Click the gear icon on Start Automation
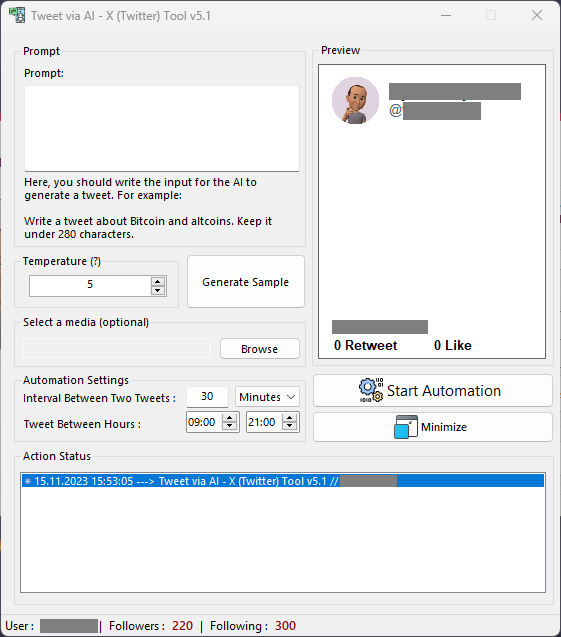 (371, 390)
